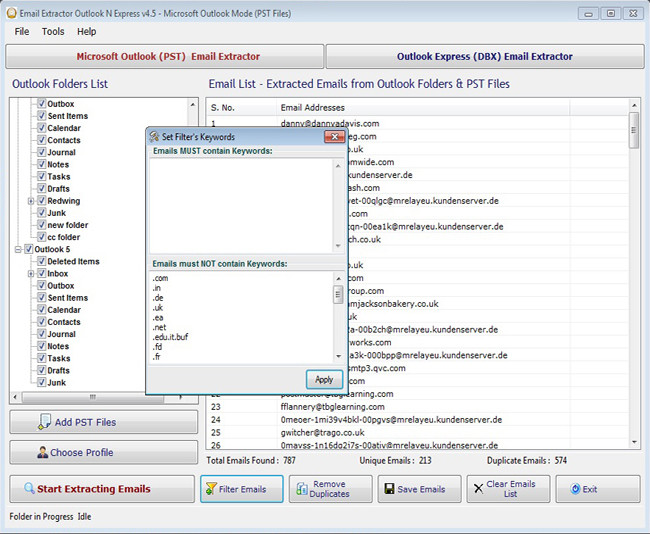Toggle the first Junk checkbox above new folder
Viewport: 650px width, 534px height.
point(41,213)
